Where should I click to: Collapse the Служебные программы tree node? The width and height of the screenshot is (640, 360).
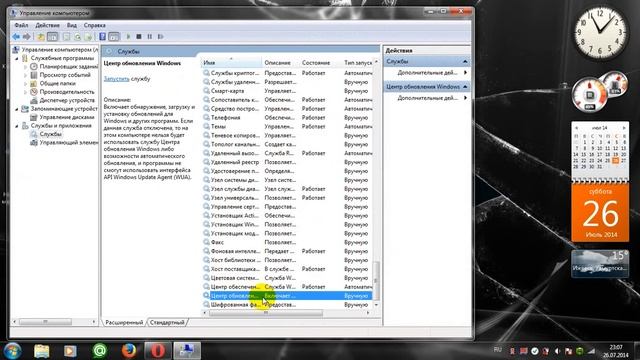click(17, 58)
